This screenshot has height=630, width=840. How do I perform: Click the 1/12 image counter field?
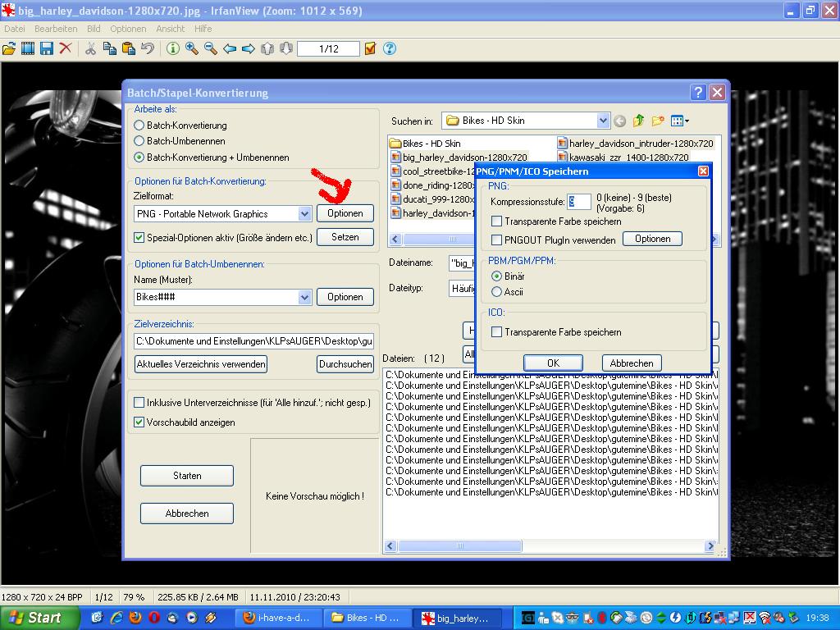pyautogui.click(x=328, y=48)
